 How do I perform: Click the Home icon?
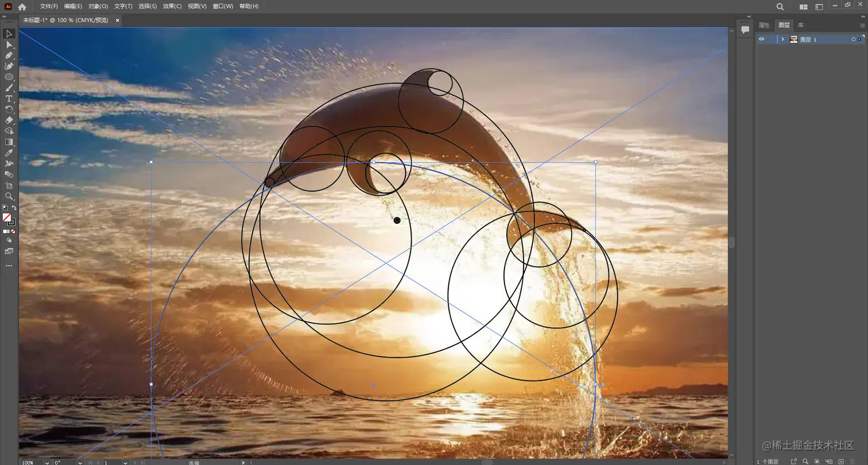coord(22,7)
